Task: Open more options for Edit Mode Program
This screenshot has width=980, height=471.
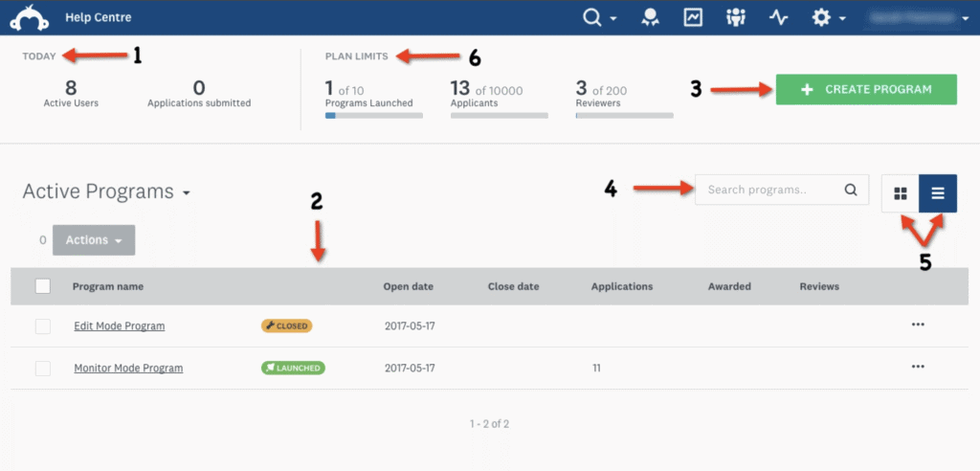Action: 918,325
